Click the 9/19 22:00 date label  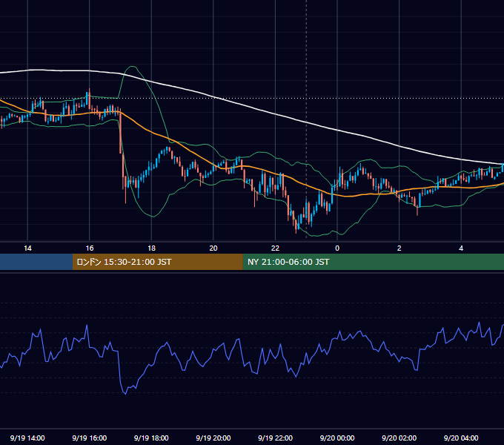[275, 438]
